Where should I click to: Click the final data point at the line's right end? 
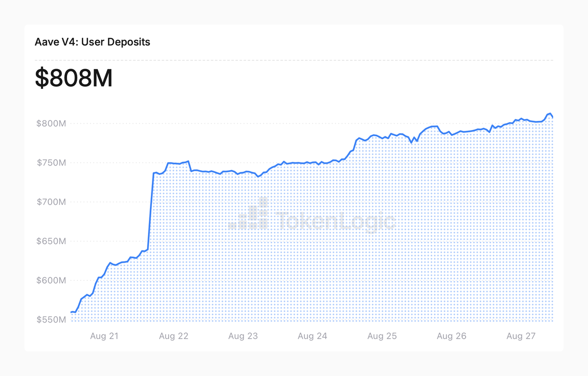point(553,117)
